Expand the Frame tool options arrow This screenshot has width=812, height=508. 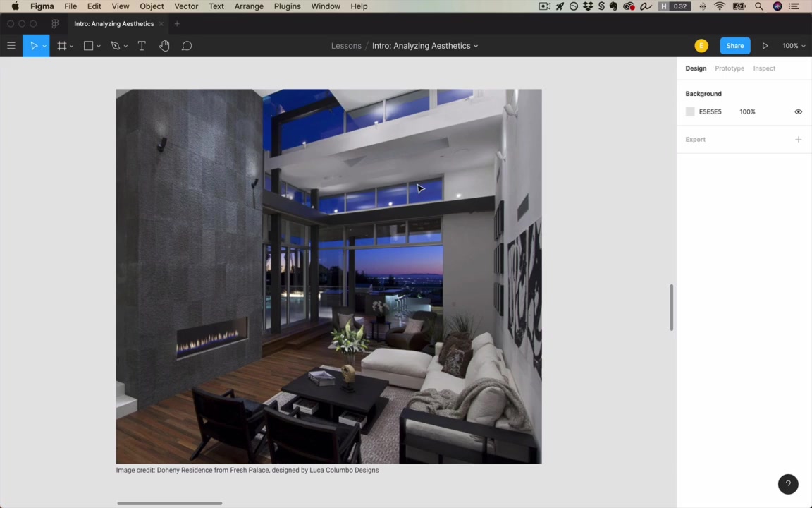tap(71, 46)
